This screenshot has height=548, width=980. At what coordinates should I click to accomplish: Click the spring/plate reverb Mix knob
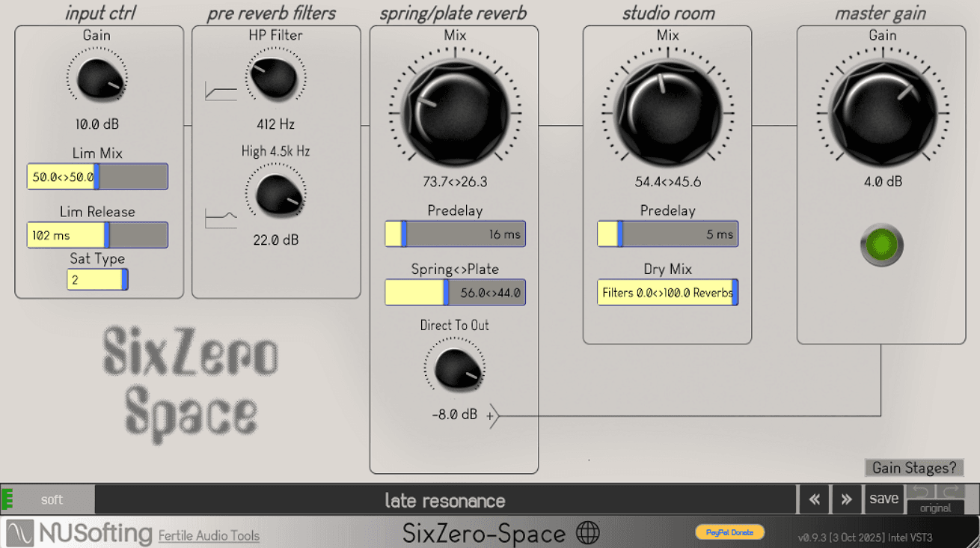455,115
